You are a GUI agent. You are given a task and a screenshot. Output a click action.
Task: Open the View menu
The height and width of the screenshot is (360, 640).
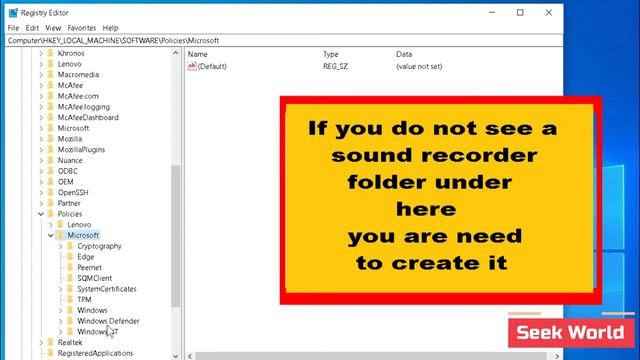tap(53, 28)
